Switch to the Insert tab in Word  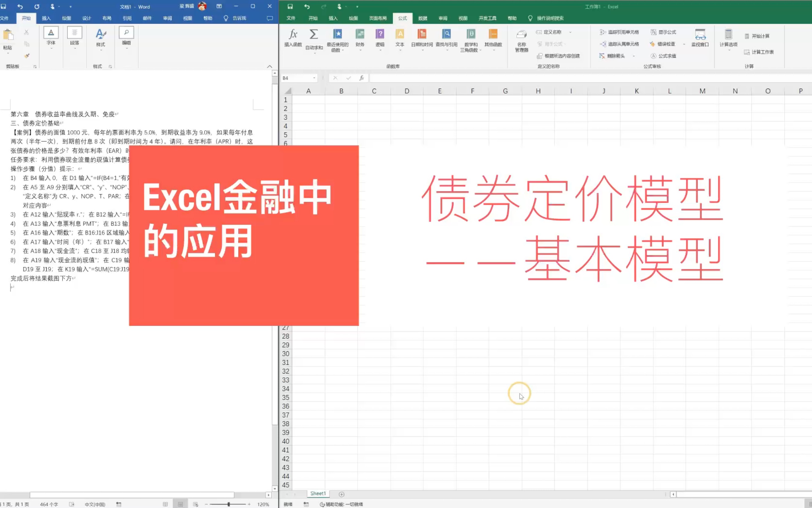[x=46, y=18]
